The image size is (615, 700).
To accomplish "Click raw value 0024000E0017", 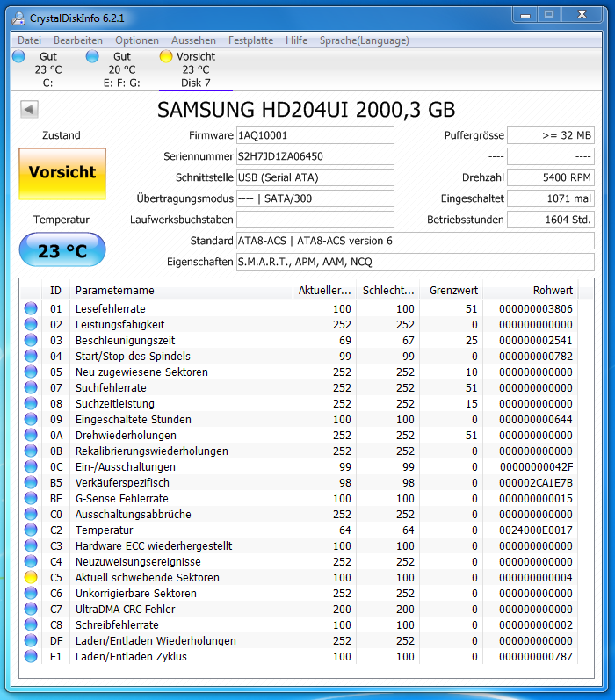I will [x=536, y=530].
